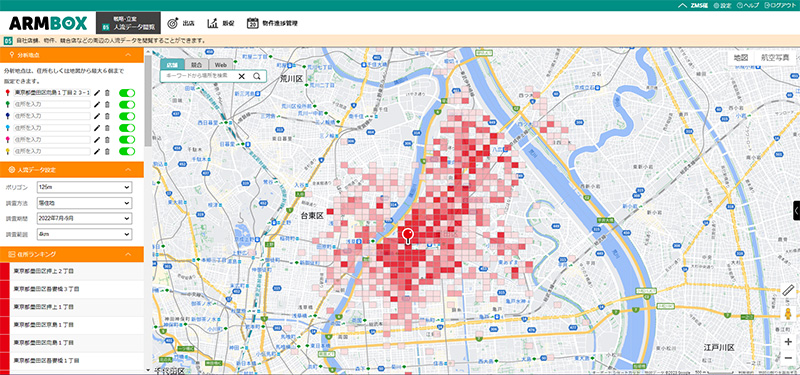
Task: Delete the first analysis address with trash icon
Action: pyautogui.click(x=107, y=93)
